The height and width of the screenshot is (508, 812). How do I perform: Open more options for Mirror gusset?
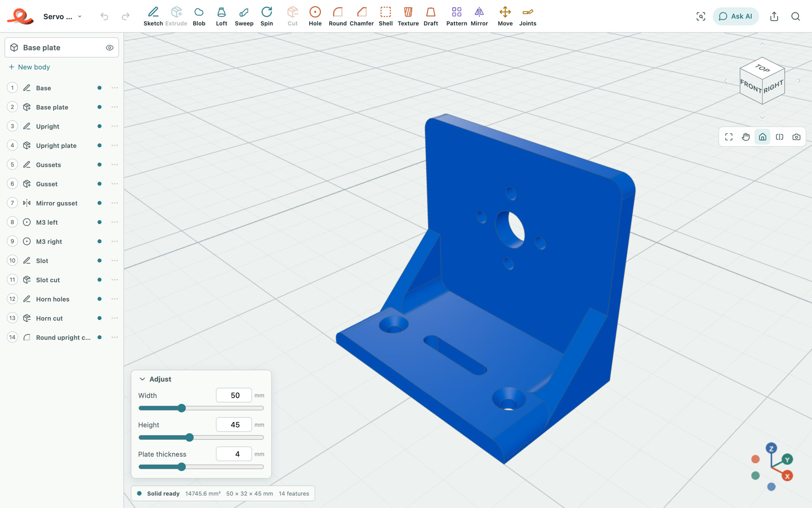pos(115,203)
